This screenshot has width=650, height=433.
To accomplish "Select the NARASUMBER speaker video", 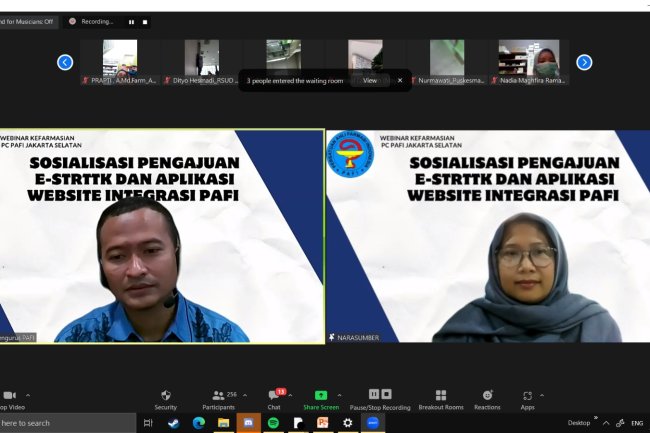I will click(488, 236).
